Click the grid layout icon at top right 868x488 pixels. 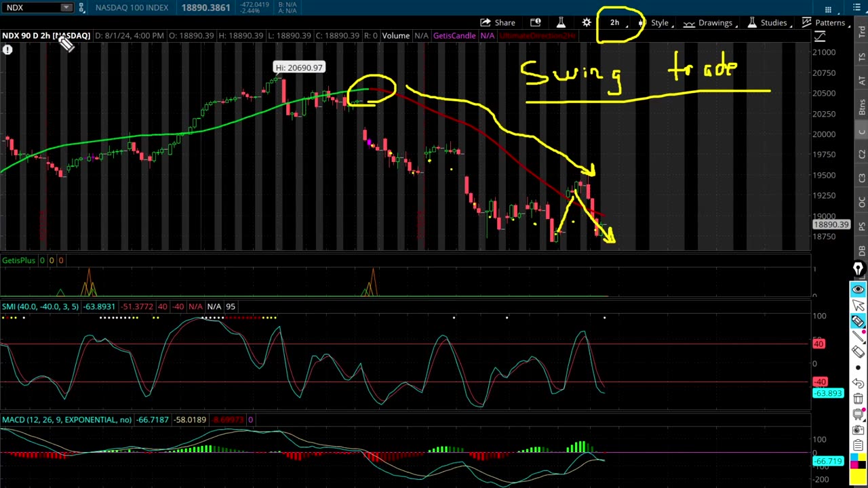click(828, 9)
